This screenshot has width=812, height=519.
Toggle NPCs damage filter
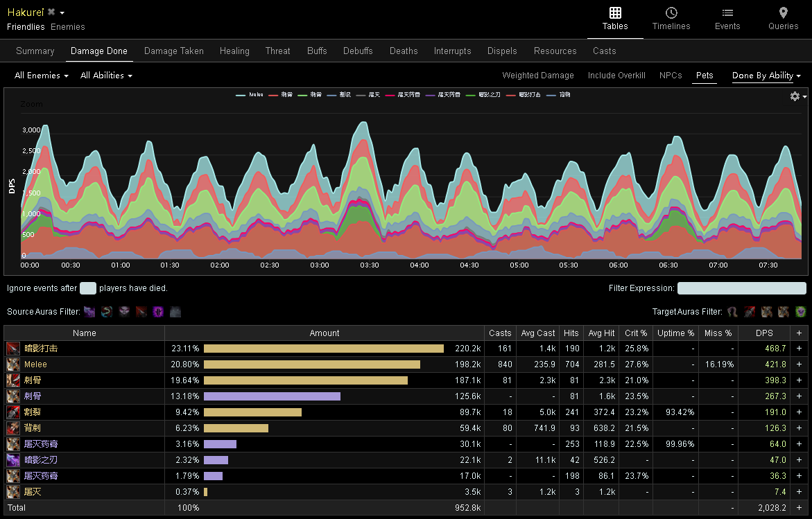pyautogui.click(x=671, y=76)
